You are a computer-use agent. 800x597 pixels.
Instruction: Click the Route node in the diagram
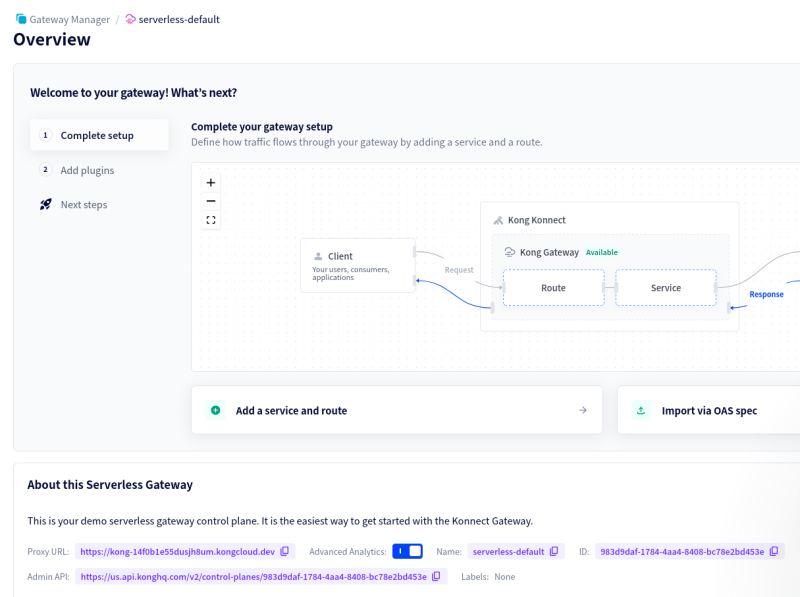pos(553,288)
